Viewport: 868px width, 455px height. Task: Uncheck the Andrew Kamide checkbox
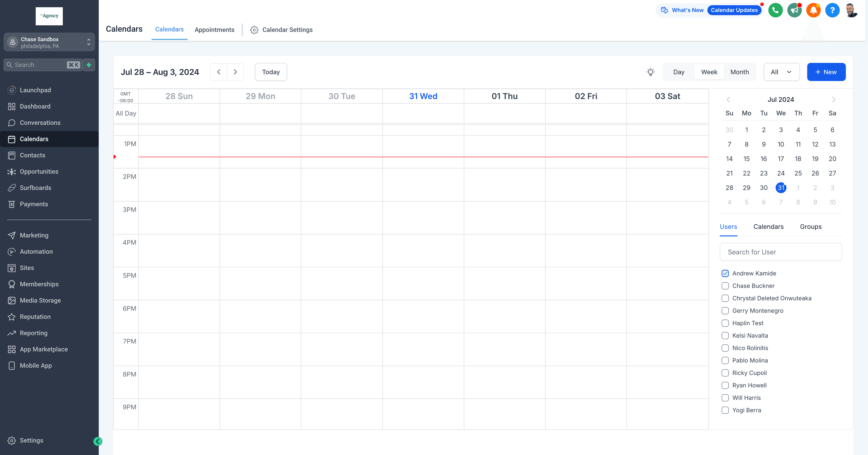click(725, 274)
